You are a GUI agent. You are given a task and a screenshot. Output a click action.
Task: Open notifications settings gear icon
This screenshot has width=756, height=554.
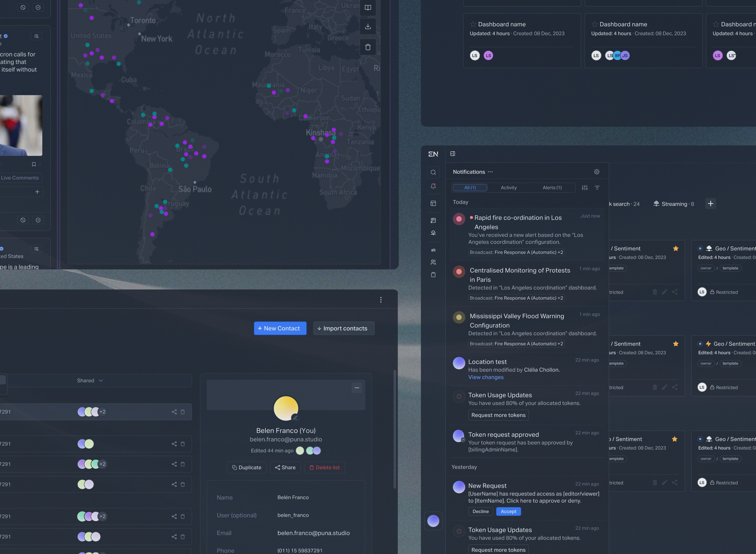596,172
